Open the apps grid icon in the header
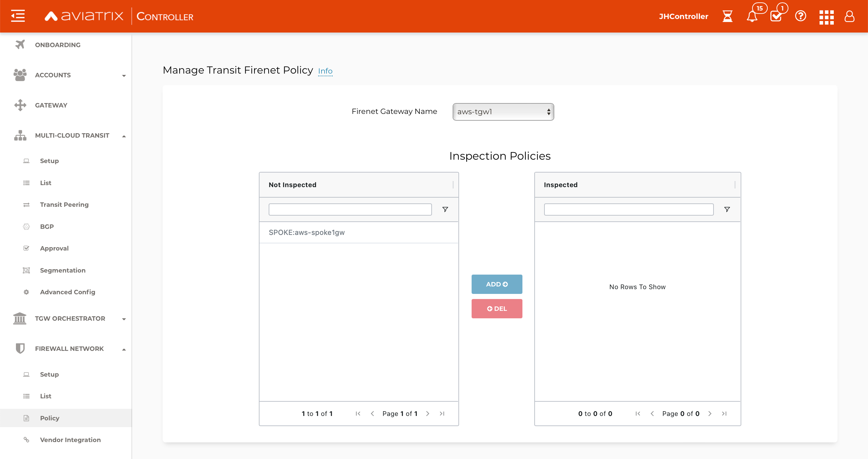 (x=826, y=17)
